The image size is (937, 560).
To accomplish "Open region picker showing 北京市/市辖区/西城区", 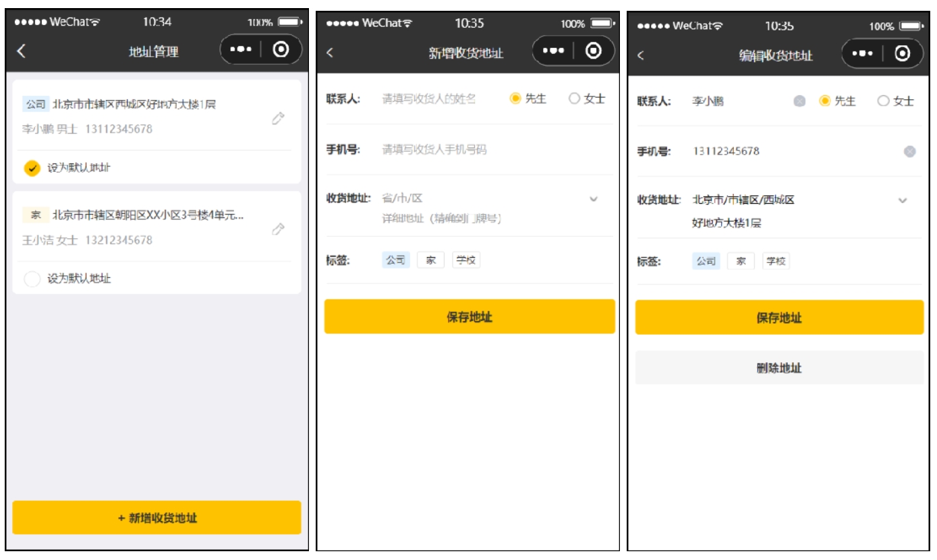I will pyautogui.click(x=743, y=200).
